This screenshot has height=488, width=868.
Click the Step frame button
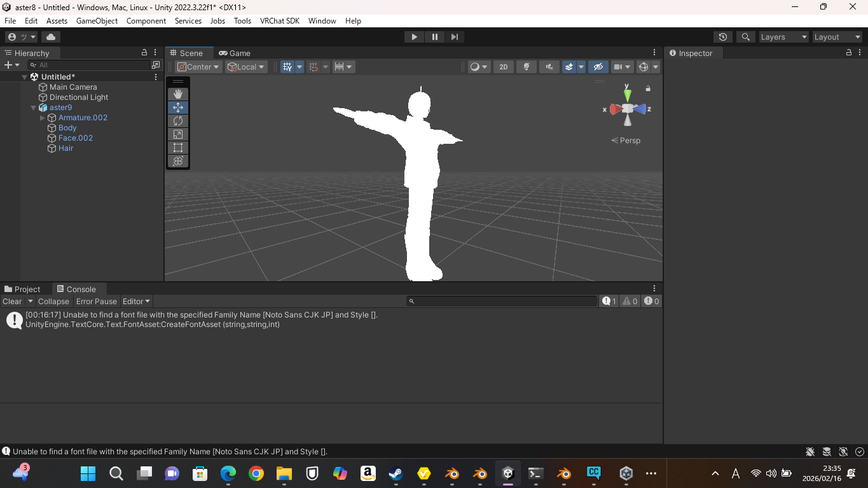pyautogui.click(x=454, y=37)
